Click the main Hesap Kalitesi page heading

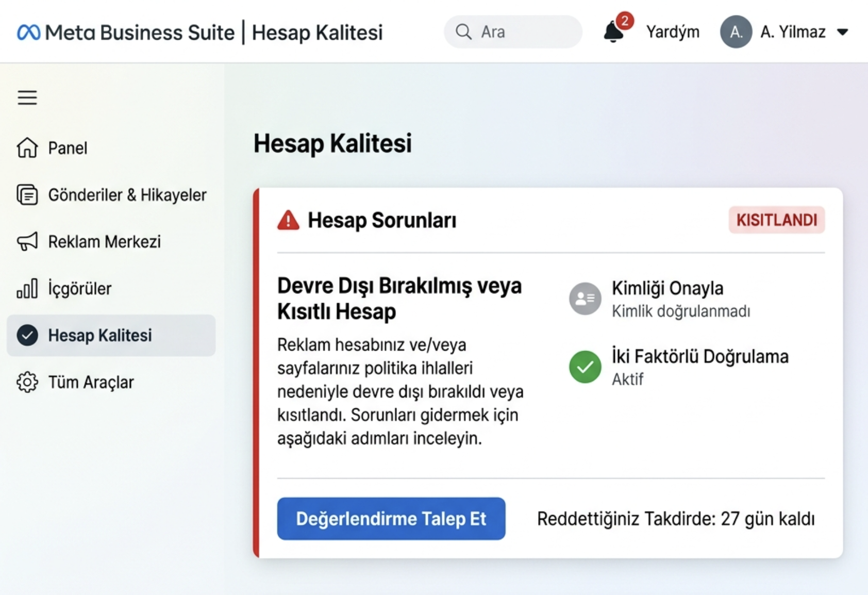click(x=332, y=143)
